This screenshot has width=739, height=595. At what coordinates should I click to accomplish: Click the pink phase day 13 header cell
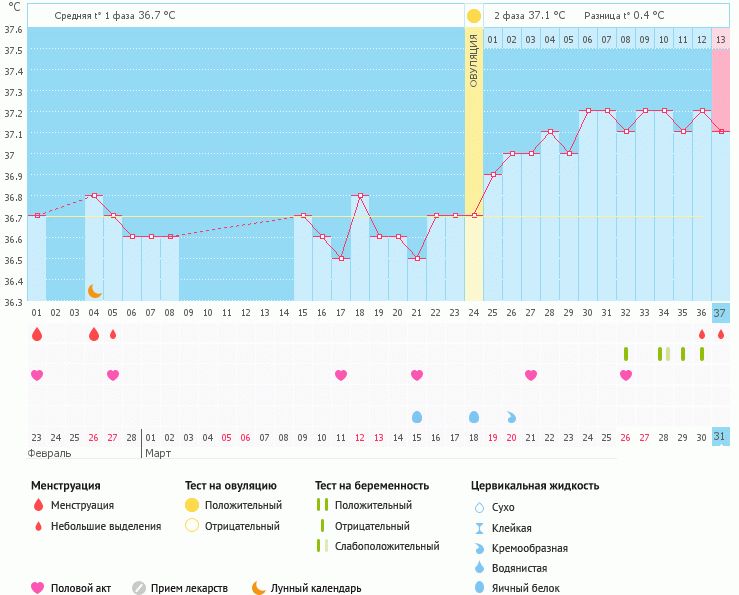coord(721,39)
